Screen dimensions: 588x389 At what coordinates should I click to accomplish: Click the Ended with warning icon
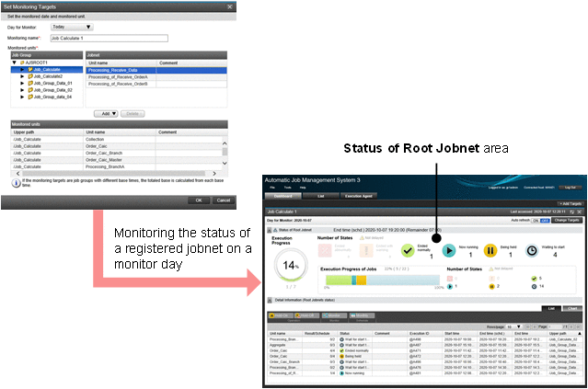(366, 251)
